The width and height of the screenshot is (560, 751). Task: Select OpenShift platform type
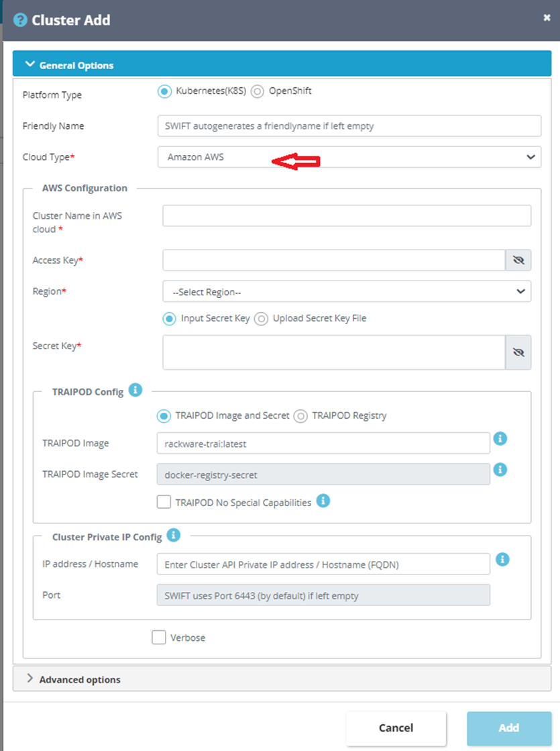coord(258,91)
